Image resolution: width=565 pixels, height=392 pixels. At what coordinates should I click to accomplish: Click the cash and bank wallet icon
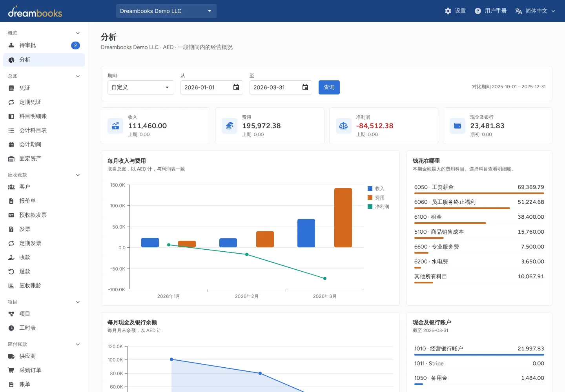click(x=457, y=126)
